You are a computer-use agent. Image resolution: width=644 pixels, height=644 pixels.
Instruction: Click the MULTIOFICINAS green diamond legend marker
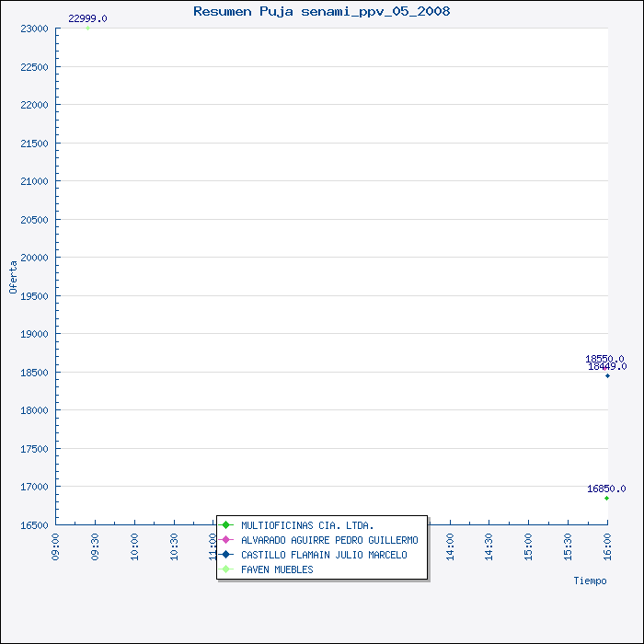[225, 525]
